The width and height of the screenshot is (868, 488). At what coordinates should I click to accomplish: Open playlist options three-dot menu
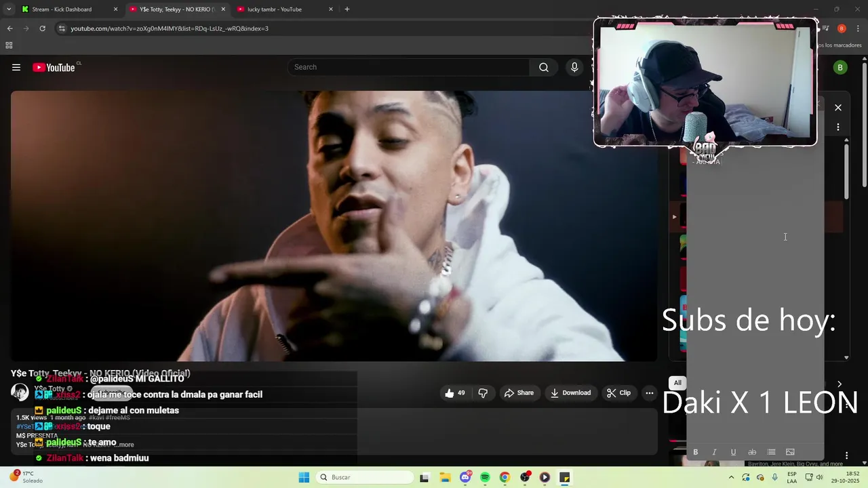click(838, 127)
